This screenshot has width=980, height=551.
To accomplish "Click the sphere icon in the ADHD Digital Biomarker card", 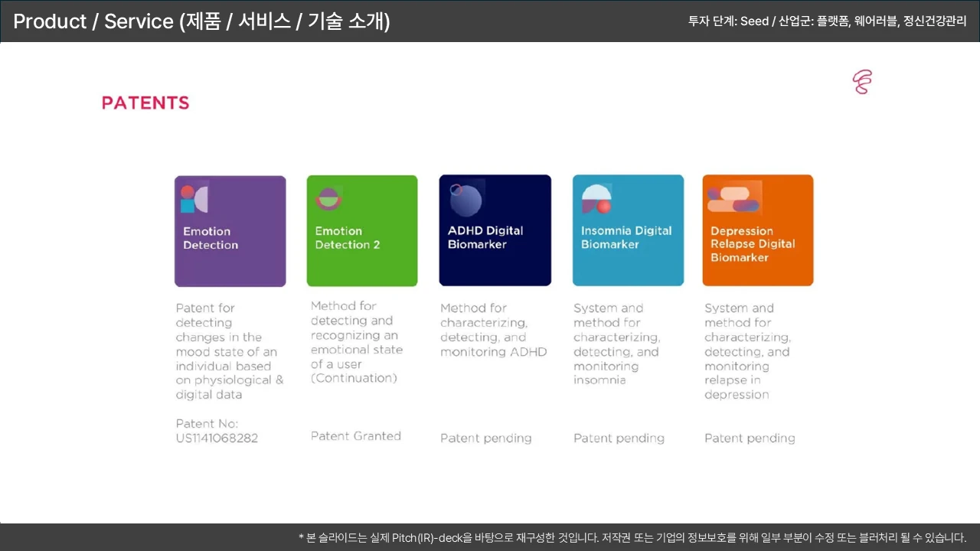I will click(x=465, y=200).
